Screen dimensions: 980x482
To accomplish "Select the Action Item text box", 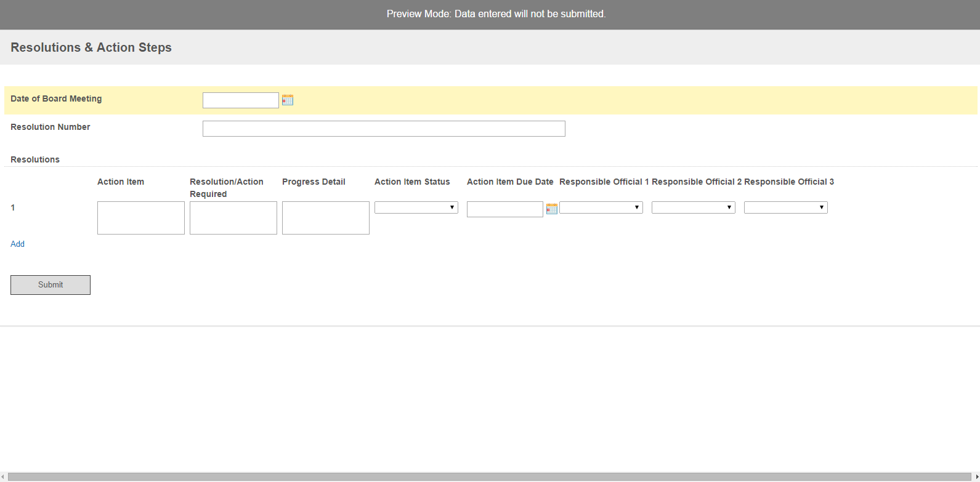I will click(x=141, y=218).
